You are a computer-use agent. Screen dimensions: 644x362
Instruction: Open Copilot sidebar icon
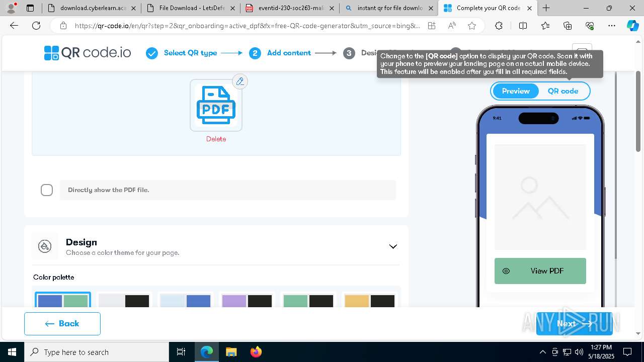tap(632, 26)
